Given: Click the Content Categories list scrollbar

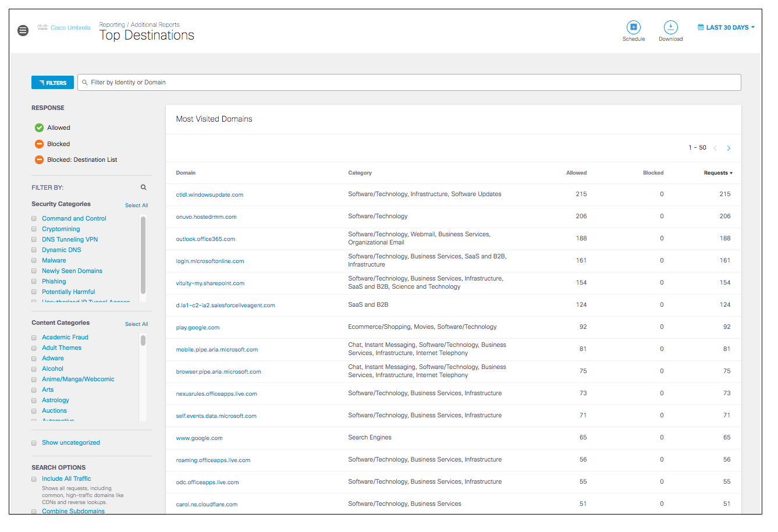Looking at the screenshot, I should 143,341.
